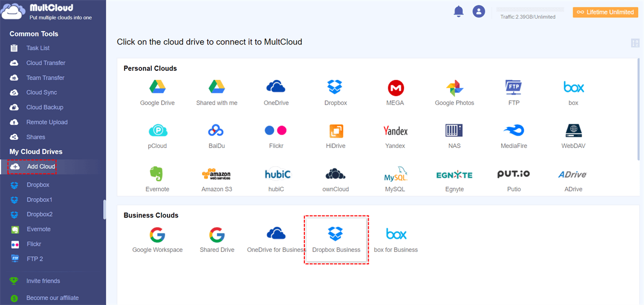
Task: Click the user account avatar icon
Action: [x=479, y=11]
